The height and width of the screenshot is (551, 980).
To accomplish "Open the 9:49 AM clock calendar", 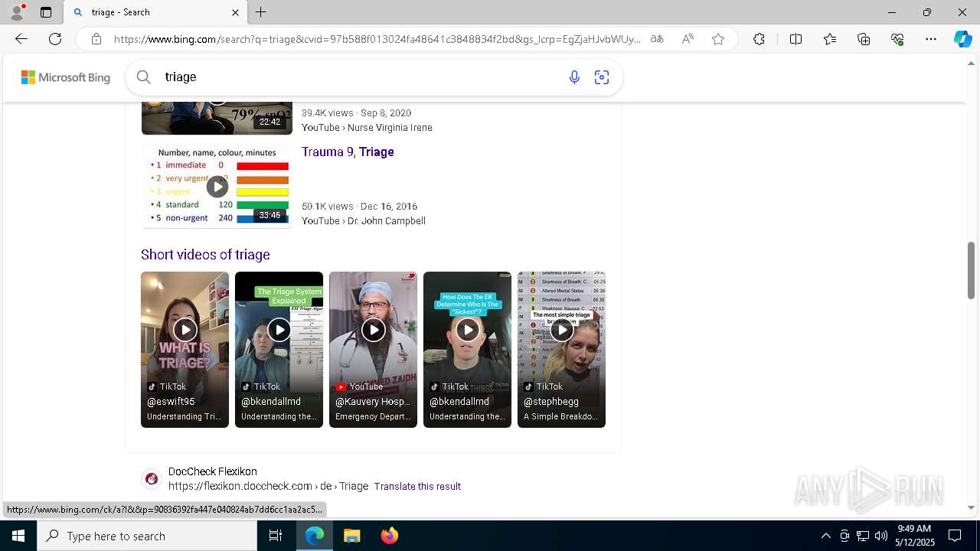I will click(914, 536).
